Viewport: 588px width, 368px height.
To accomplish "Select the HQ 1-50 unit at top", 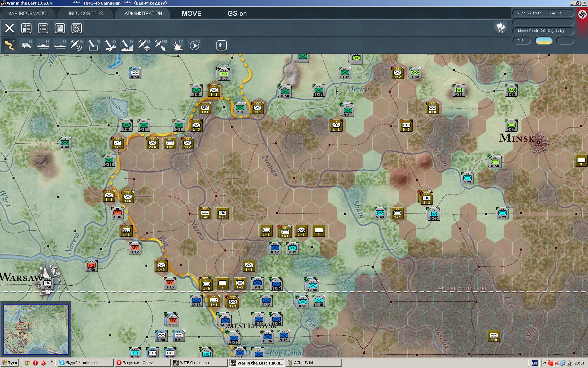I will click(224, 74).
